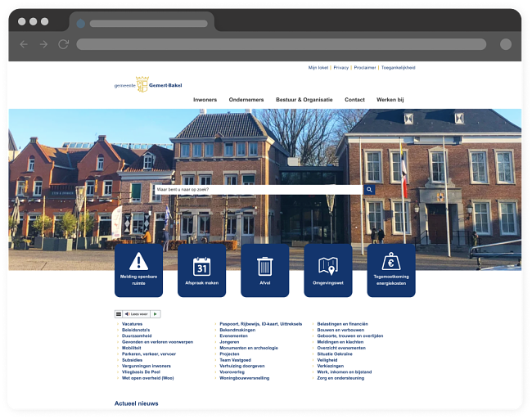Open the Vooroverleg link
532x419 pixels.
tap(232, 372)
